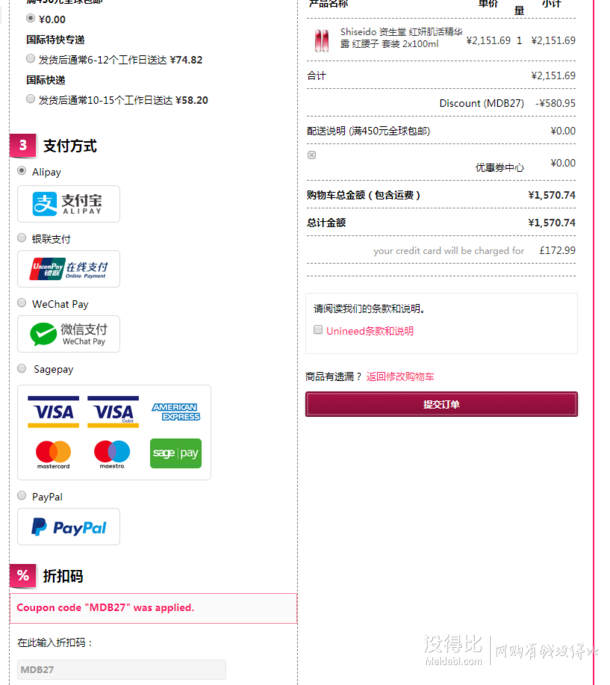The height and width of the screenshot is (685, 610).
Task: Click the PayPal logo box
Action: (68, 527)
